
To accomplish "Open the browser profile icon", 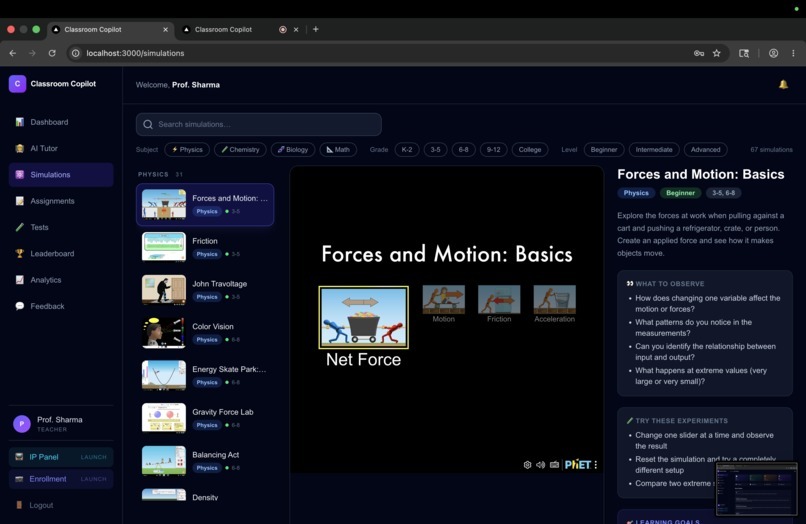I will pos(773,53).
